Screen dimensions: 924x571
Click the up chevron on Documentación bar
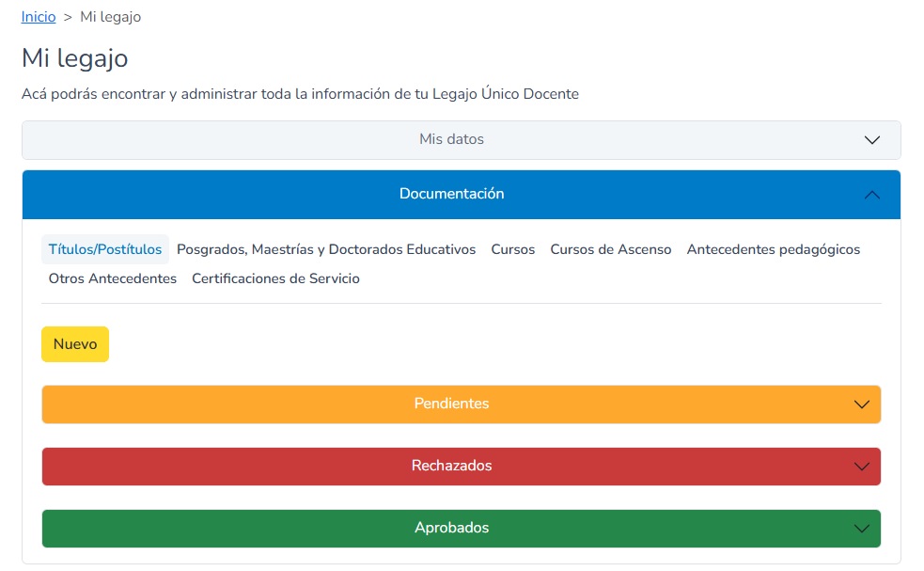pyautogui.click(x=871, y=195)
